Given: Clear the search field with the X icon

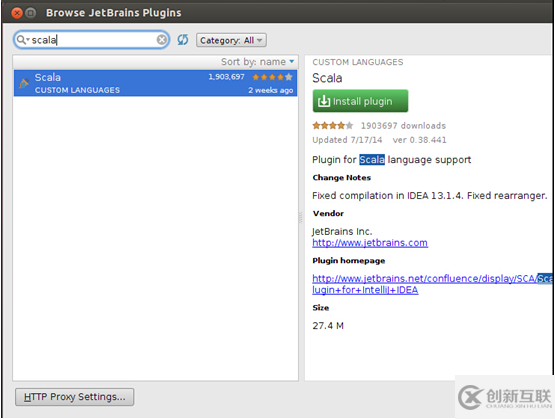Looking at the screenshot, I should [x=162, y=40].
